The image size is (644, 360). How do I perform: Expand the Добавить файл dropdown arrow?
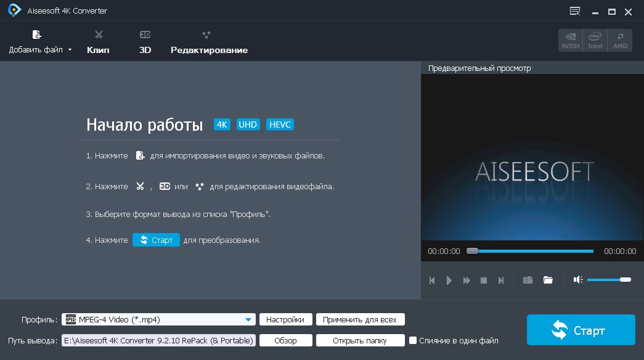70,50
